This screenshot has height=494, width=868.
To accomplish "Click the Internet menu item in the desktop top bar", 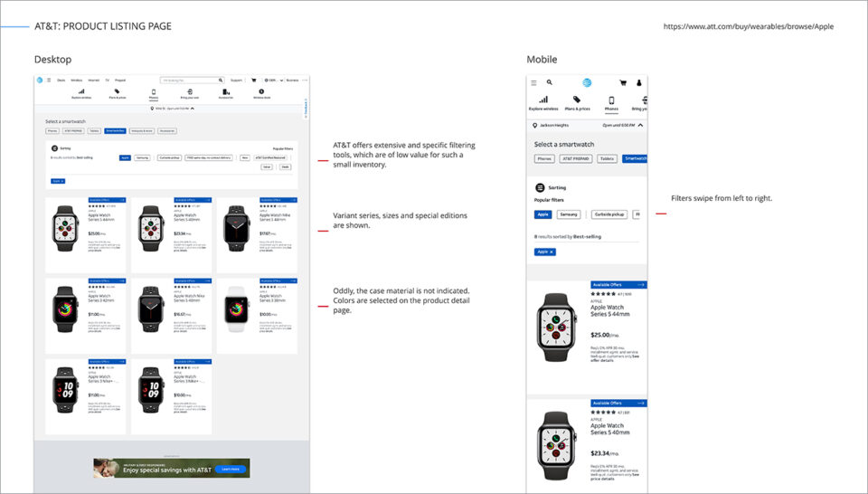I will [94, 81].
